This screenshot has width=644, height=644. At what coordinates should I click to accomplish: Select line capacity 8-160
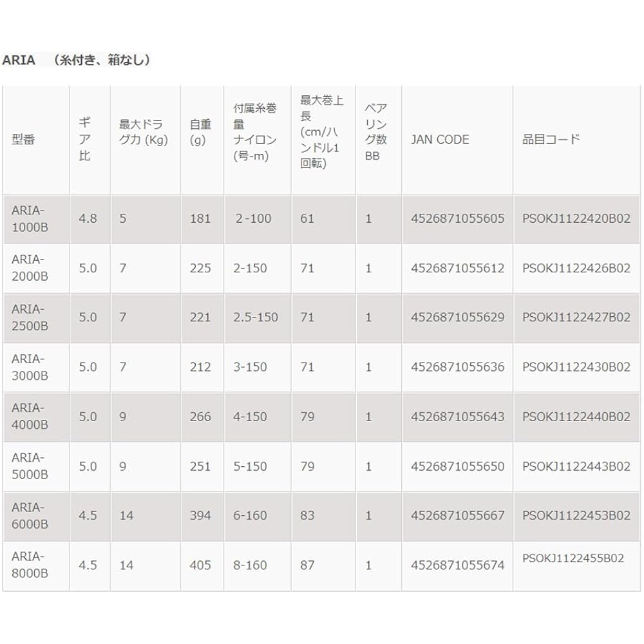(x=250, y=565)
